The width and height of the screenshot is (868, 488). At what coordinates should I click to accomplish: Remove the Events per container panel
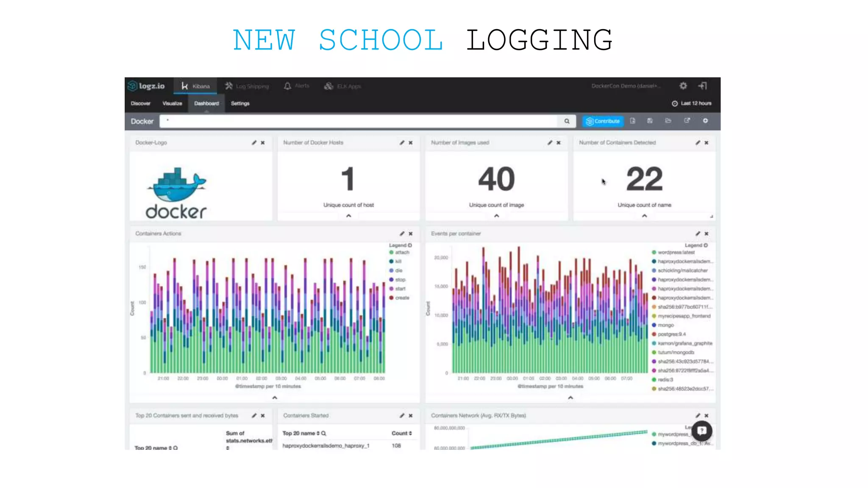707,234
